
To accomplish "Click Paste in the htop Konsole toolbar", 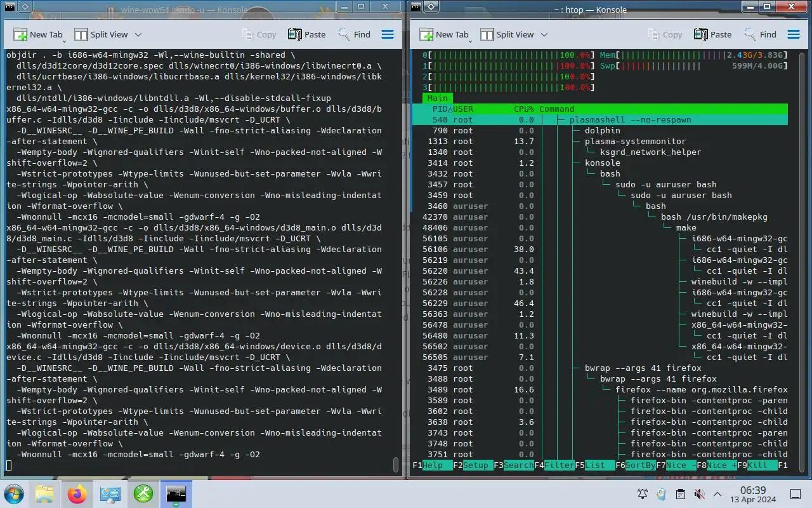I will point(712,34).
